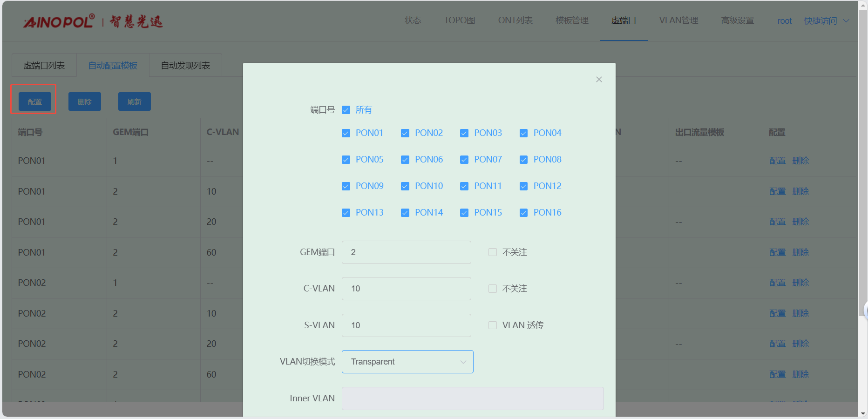
Task: Switch to the 虚端口列表 tab
Action: click(x=44, y=66)
